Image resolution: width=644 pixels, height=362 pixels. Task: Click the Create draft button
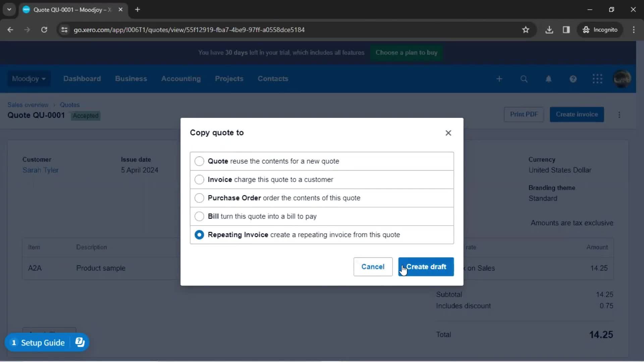point(426,267)
